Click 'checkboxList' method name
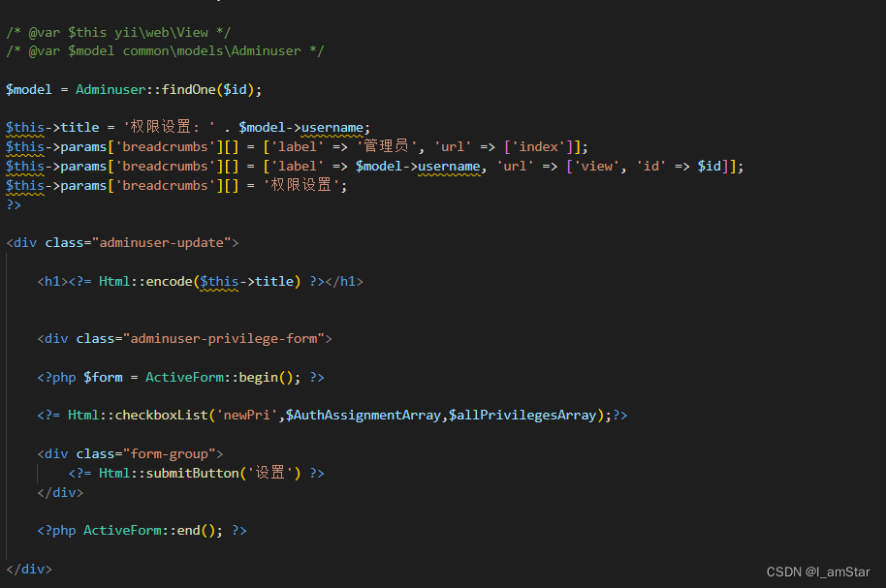Image resolution: width=886 pixels, height=588 pixels. pyautogui.click(x=161, y=416)
